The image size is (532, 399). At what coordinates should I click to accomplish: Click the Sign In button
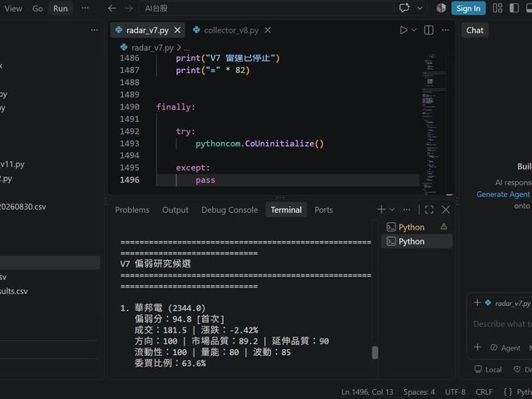(468, 8)
